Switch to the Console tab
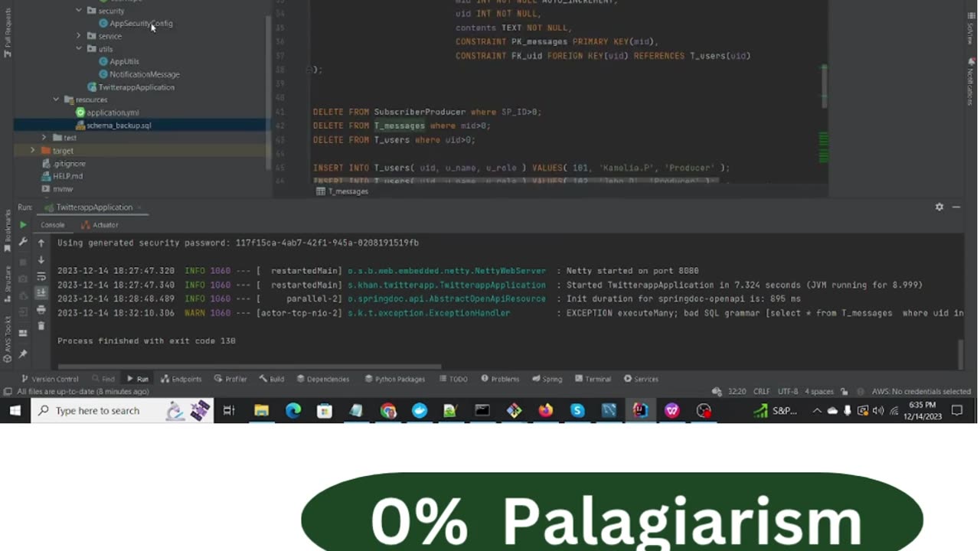 53,225
